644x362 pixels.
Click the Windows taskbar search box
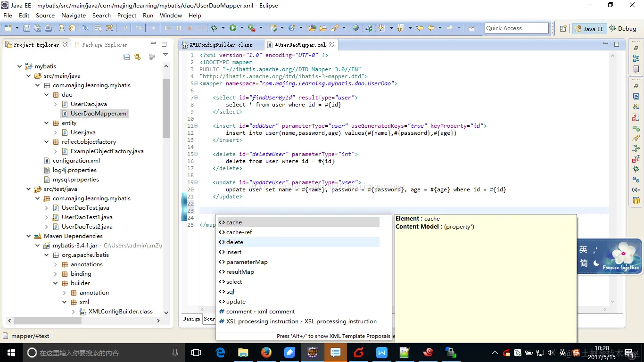[104, 352]
